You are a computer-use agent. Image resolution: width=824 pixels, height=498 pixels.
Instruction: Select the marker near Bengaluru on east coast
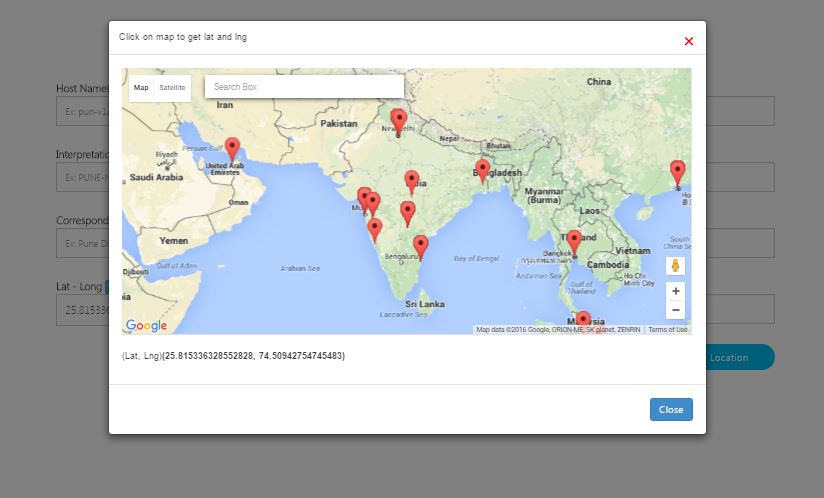421,245
